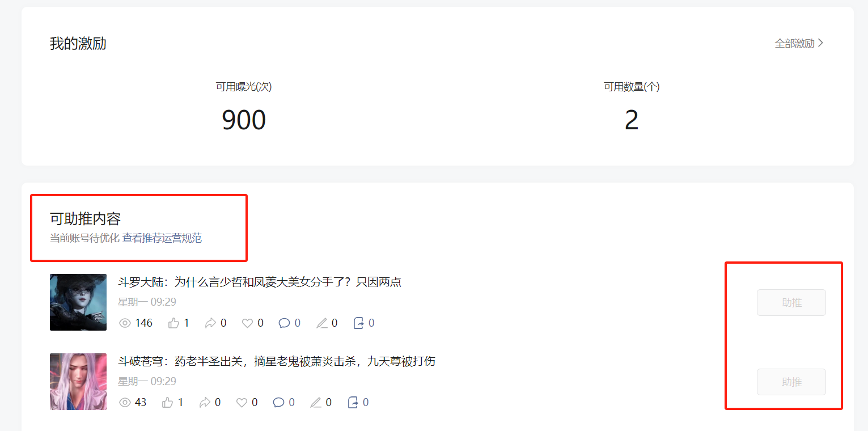The image size is (868, 431).
Task: Open comments bubble icon on 斗罗大陆 article
Action: 284,323
